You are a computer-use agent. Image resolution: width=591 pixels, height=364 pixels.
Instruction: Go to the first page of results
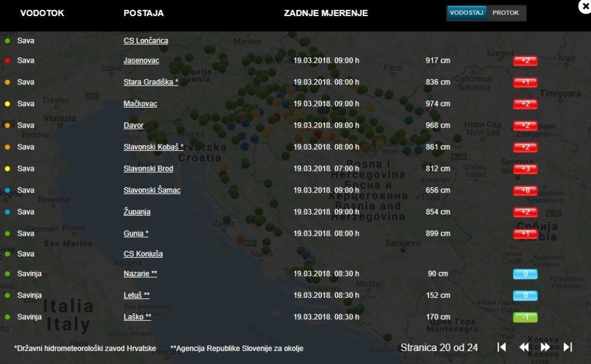[x=501, y=347]
